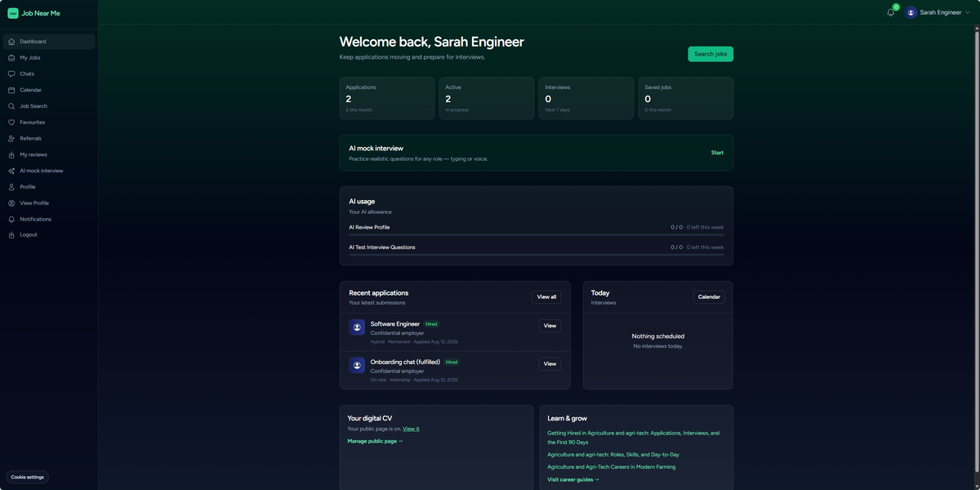Screen dimensions: 980x490
Task: Click Onboarding chat (fulfilled) title
Action: click(x=405, y=362)
